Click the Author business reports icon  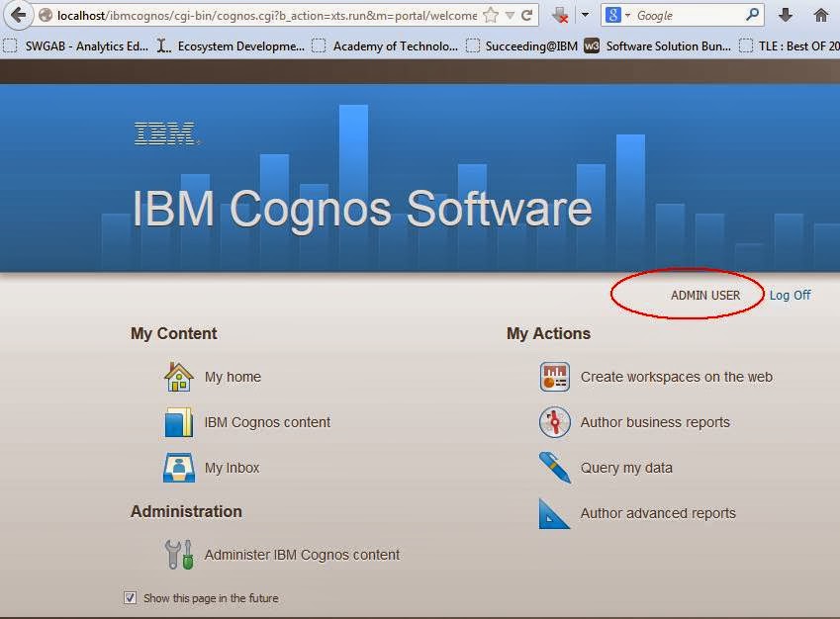pos(554,422)
